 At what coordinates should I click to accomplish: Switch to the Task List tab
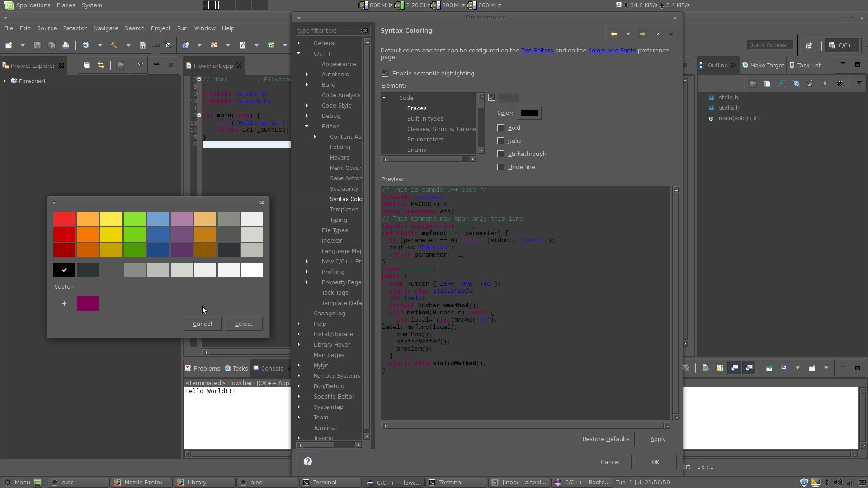pyautogui.click(x=805, y=65)
